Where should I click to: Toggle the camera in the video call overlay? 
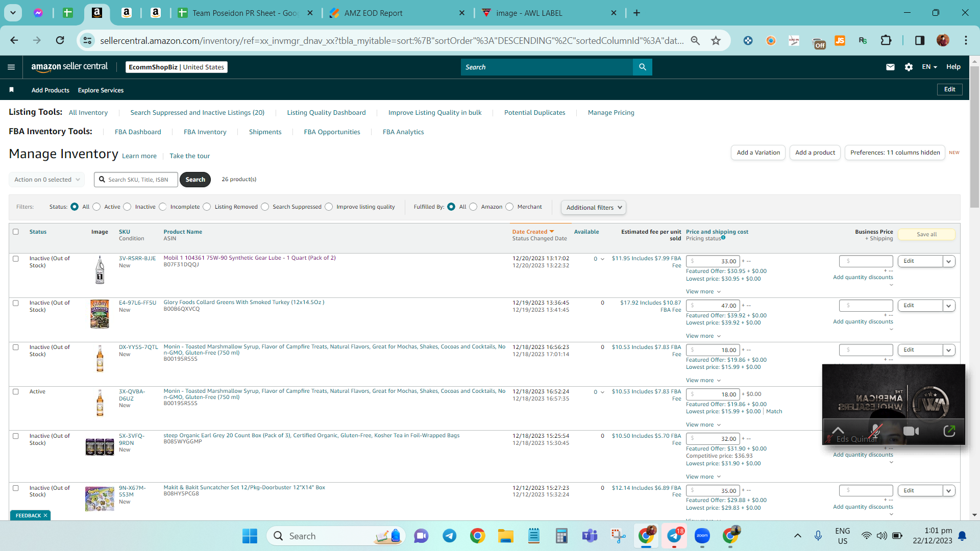click(911, 432)
